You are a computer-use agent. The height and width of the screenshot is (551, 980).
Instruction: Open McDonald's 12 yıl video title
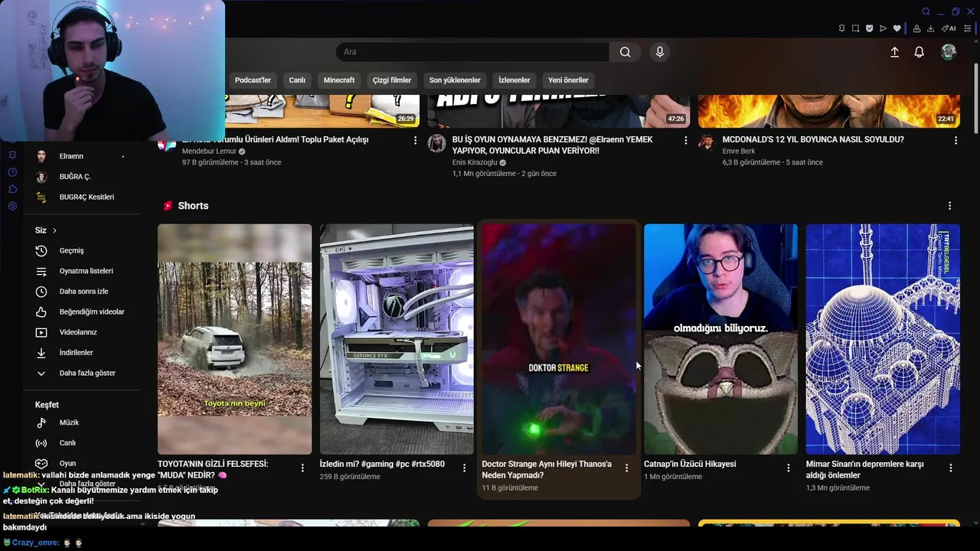[x=813, y=140]
